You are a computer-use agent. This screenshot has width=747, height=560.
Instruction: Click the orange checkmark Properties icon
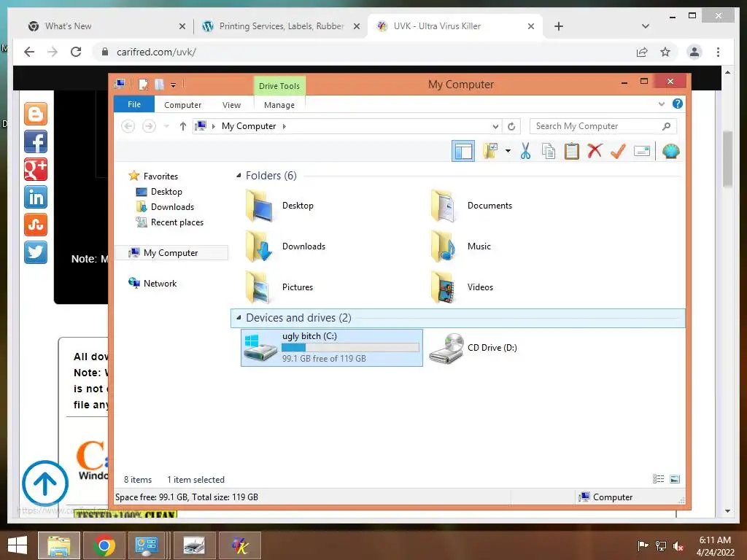618,152
